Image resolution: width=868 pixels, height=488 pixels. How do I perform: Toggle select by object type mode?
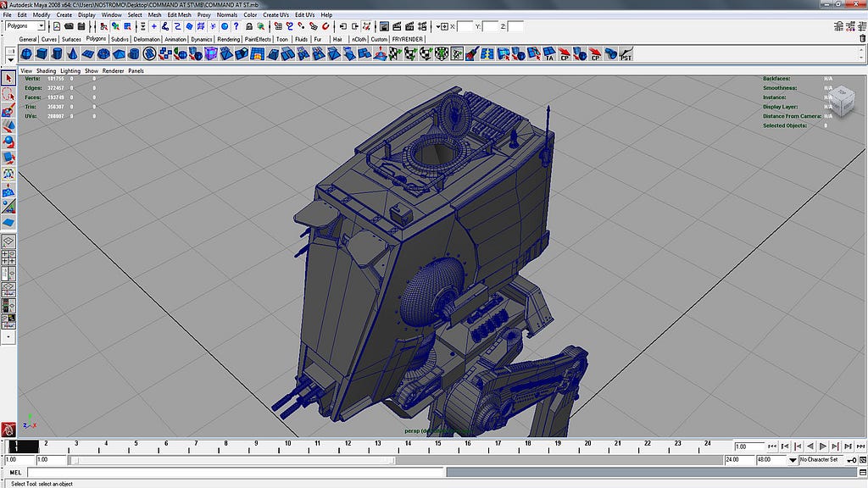(x=115, y=26)
